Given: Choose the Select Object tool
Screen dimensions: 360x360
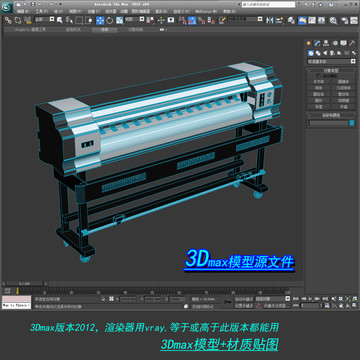Looking at the screenshot, I should coord(59,20).
